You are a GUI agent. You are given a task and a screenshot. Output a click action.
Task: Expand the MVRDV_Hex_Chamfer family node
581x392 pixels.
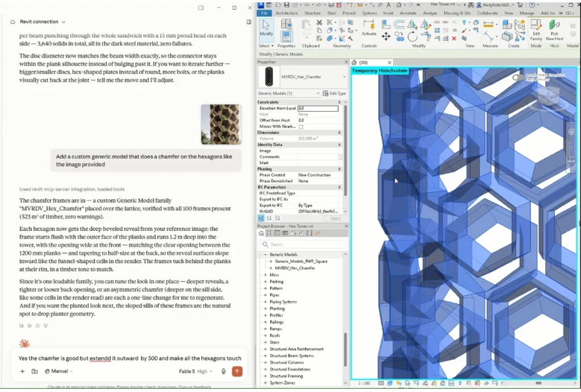coord(271,268)
